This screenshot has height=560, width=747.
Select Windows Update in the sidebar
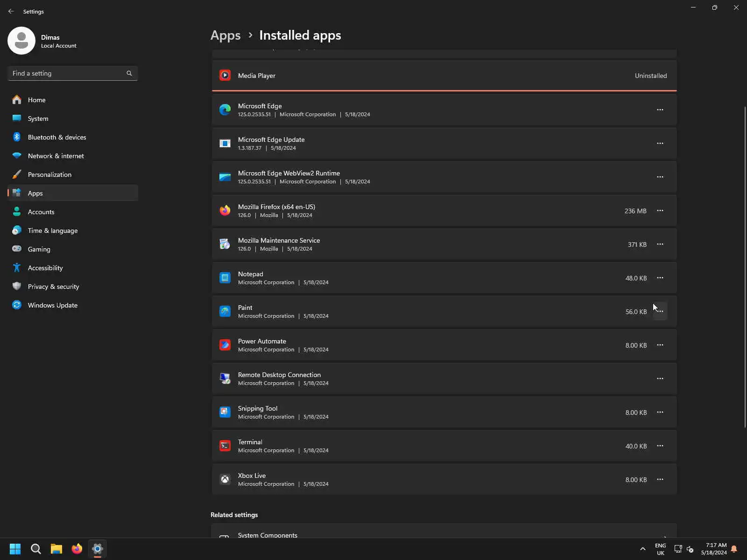tap(53, 305)
